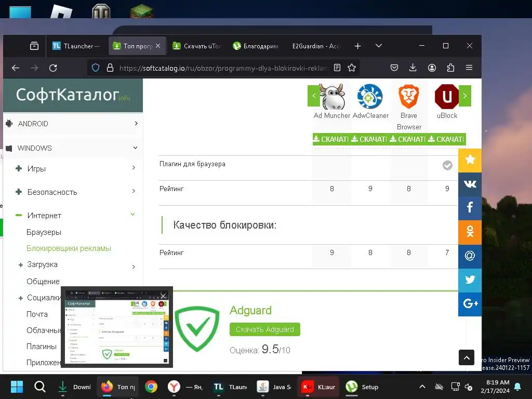532x399 pixels.
Task: Open the Adguard title link
Action: (x=250, y=310)
